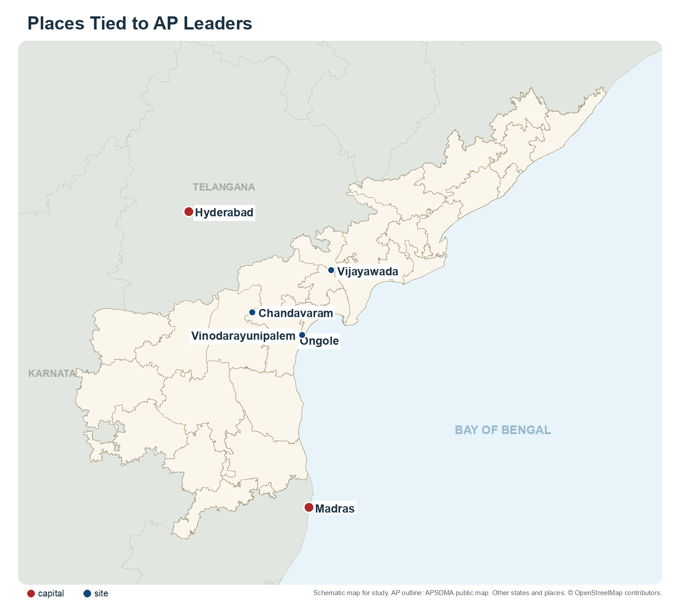Click the Madras map label
The height and width of the screenshot is (616, 680).
coord(335,508)
